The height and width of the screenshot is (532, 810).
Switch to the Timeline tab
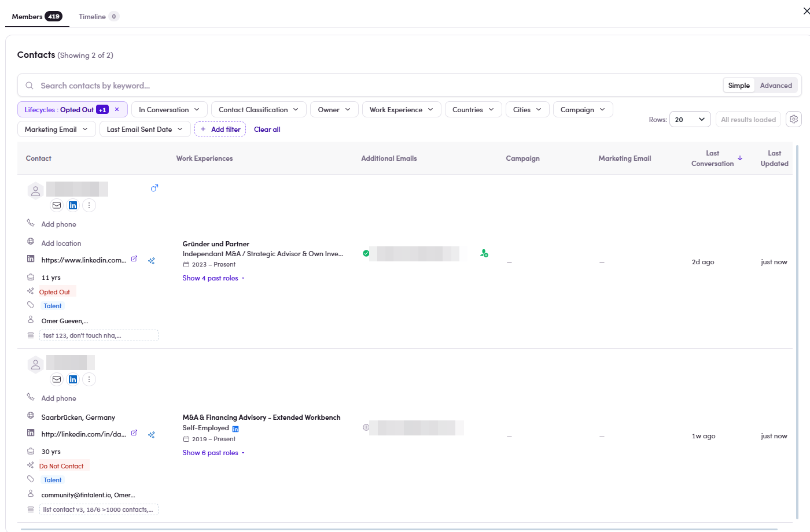[99, 16]
